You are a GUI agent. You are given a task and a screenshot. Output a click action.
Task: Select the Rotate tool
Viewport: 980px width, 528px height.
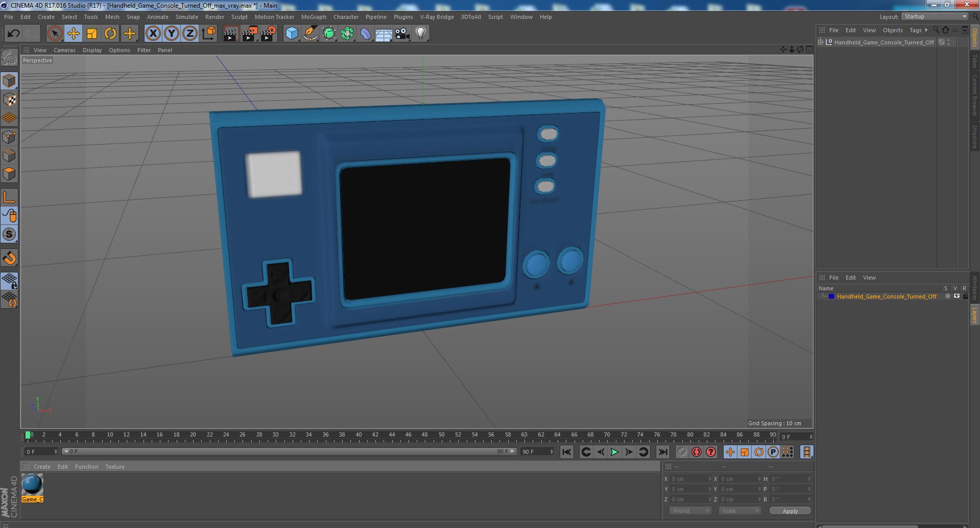(x=110, y=34)
